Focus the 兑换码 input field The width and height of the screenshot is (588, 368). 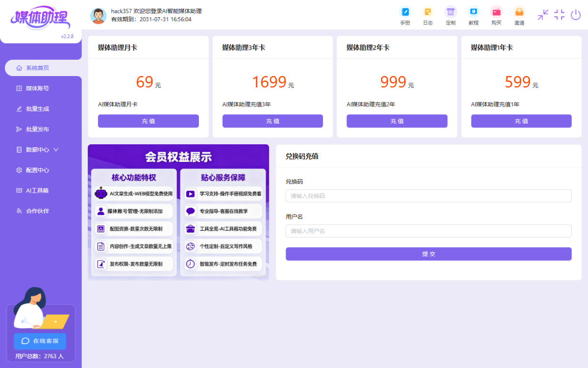428,196
